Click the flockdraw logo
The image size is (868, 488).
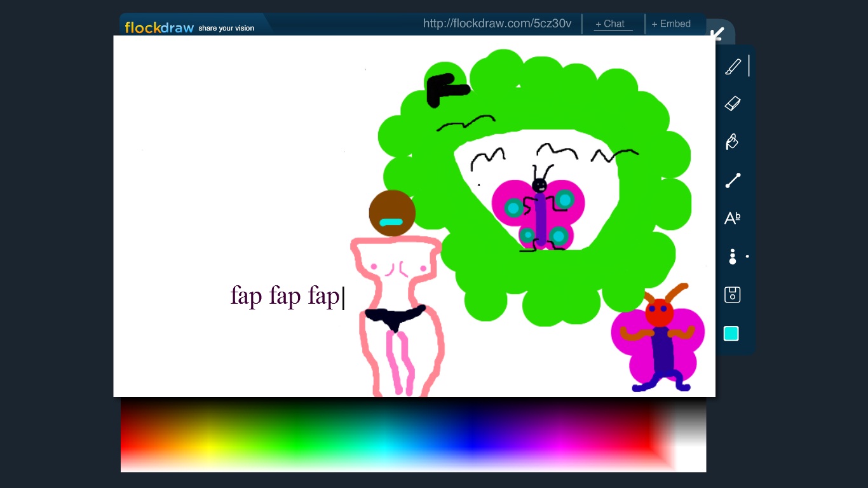pos(159,28)
